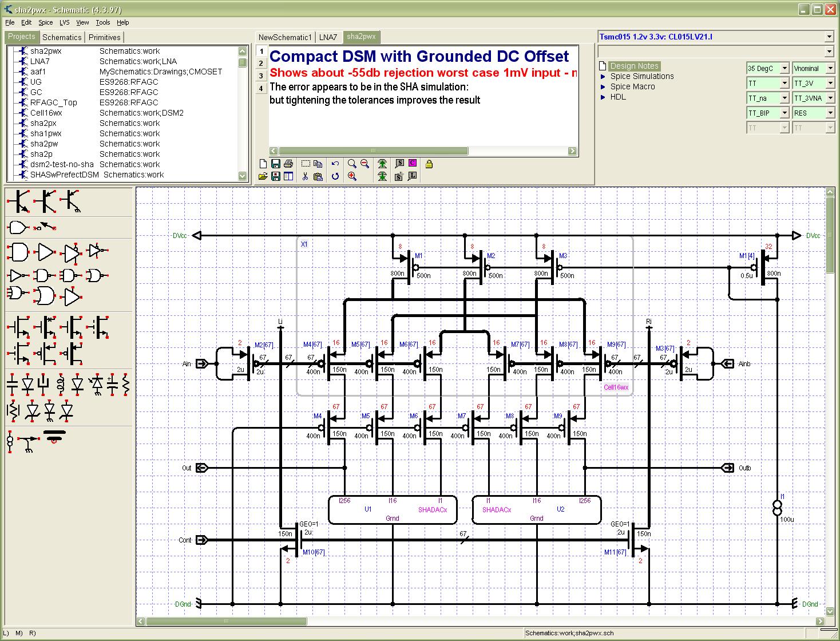Toggle the yellow padlock lock icon
Screen dimensions: 840x641
429,164
